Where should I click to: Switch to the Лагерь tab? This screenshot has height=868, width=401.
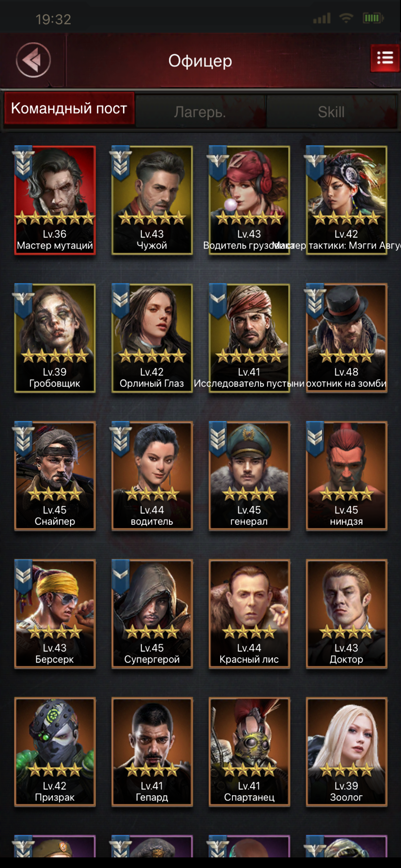tap(200, 112)
